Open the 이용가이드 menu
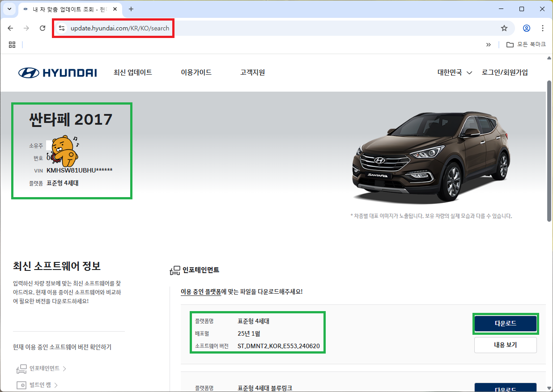553x392 pixels. [196, 72]
